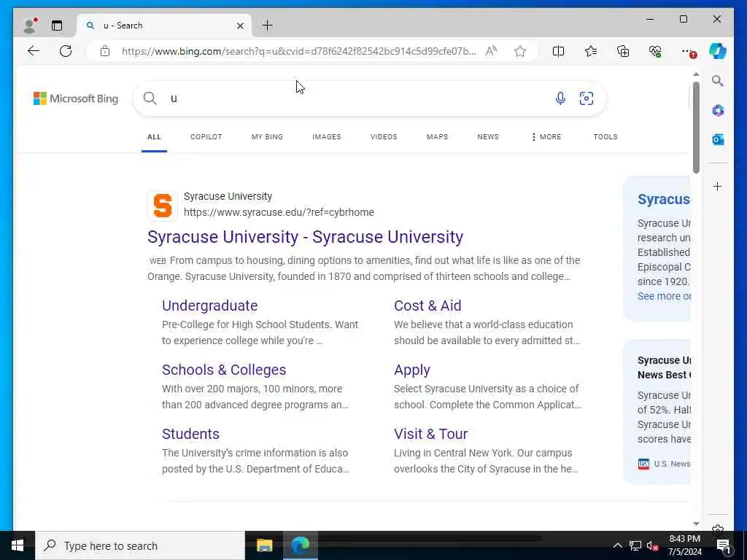This screenshot has width=747, height=560.
Task: Open the Students sublink
Action: pyautogui.click(x=190, y=434)
